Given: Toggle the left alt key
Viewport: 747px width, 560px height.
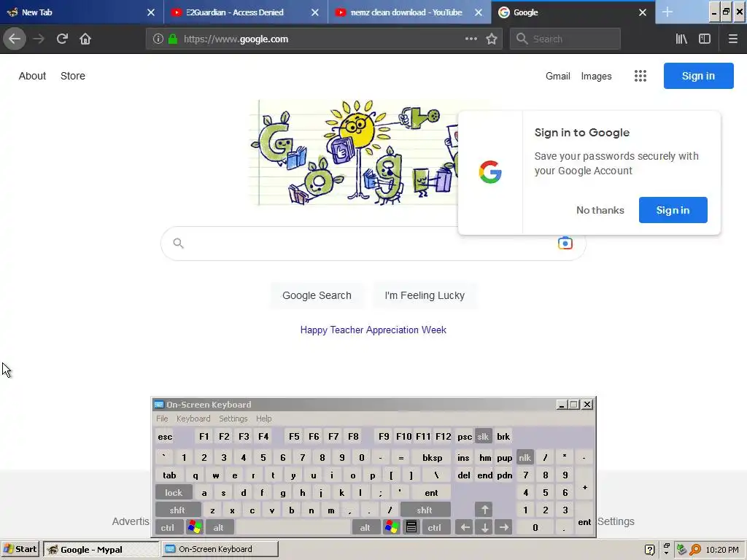Looking at the screenshot, I should pyautogui.click(x=219, y=527).
